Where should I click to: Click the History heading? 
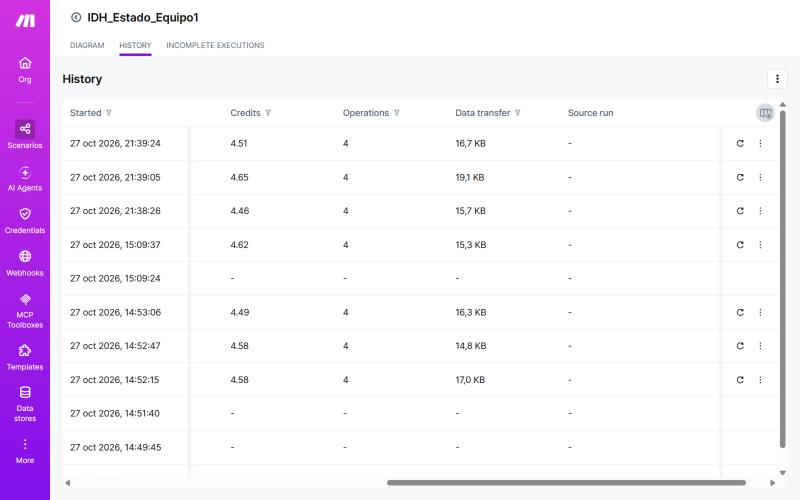click(82, 79)
